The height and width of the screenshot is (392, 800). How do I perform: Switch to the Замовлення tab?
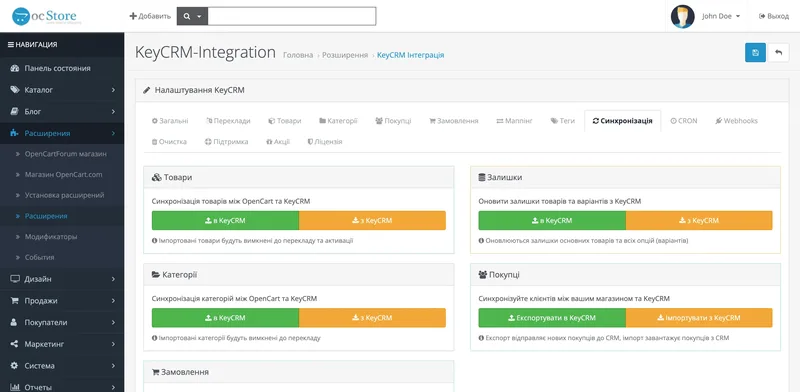coord(454,121)
